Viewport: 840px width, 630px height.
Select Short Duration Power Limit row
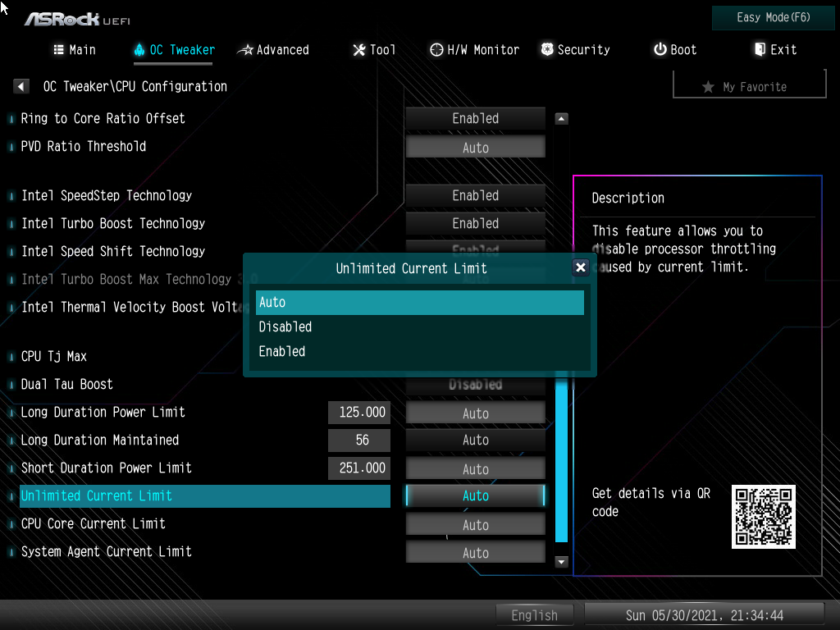[x=172, y=468]
